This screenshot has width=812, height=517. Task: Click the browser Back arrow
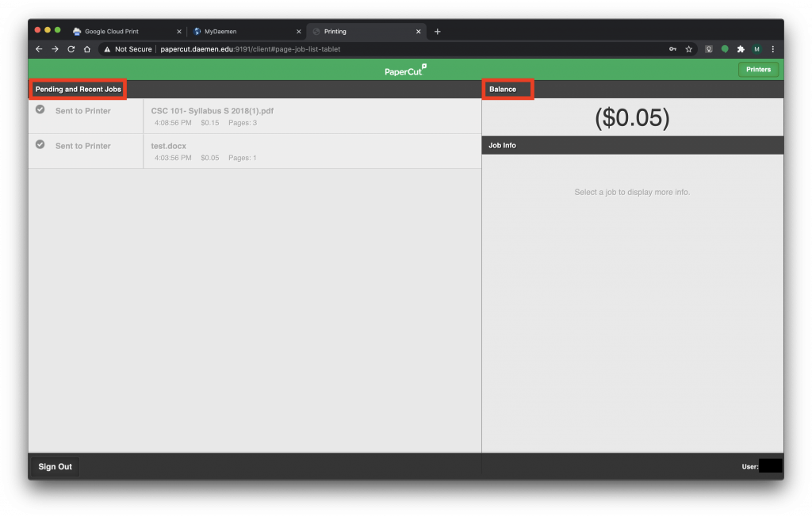click(x=39, y=49)
